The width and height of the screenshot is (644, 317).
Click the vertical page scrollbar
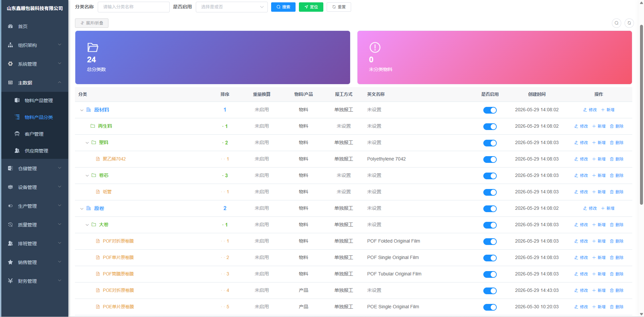[x=641, y=114]
